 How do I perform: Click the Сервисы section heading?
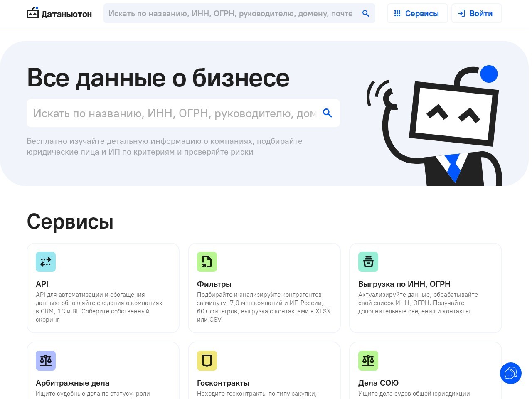point(70,221)
